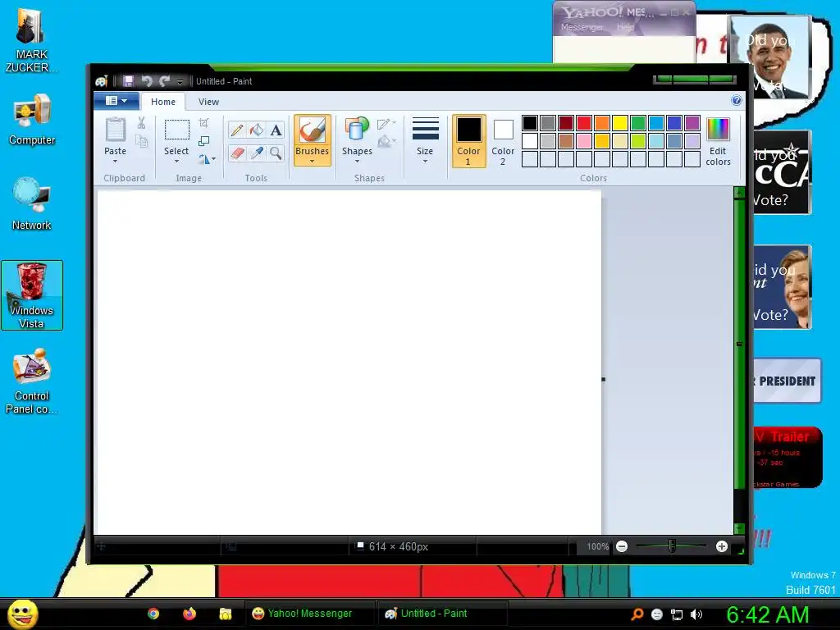Open the blue Paint file menu button
840x630 pixels.
tap(116, 101)
